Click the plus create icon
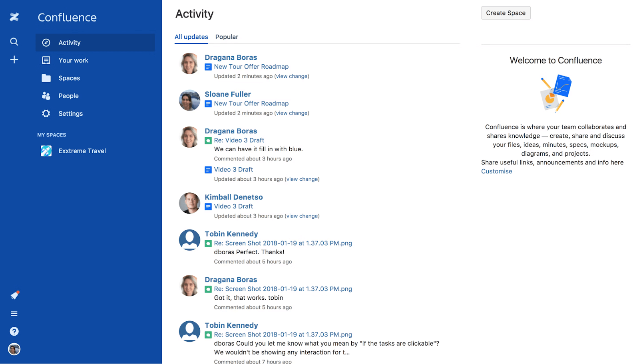The image size is (633, 364). point(14,59)
